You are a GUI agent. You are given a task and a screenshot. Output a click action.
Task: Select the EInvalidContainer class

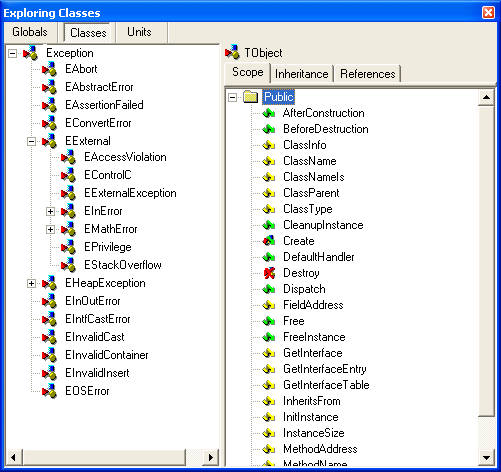point(107,355)
